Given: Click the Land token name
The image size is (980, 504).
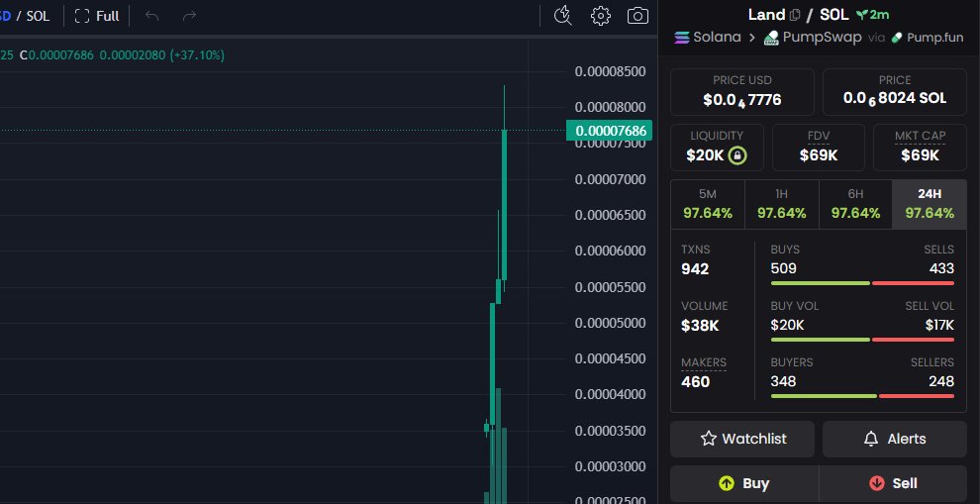Looking at the screenshot, I should click(x=766, y=15).
